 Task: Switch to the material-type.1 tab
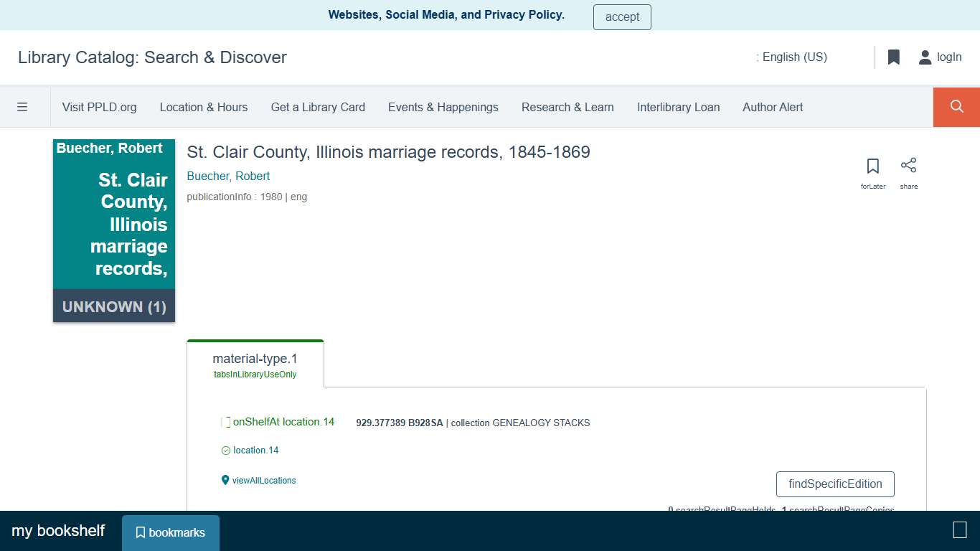(255, 362)
